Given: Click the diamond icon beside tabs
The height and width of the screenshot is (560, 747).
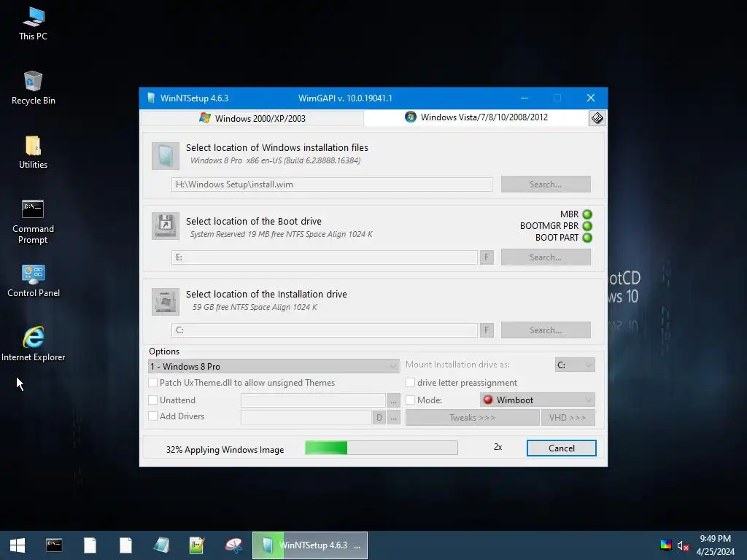Looking at the screenshot, I should coord(597,118).
